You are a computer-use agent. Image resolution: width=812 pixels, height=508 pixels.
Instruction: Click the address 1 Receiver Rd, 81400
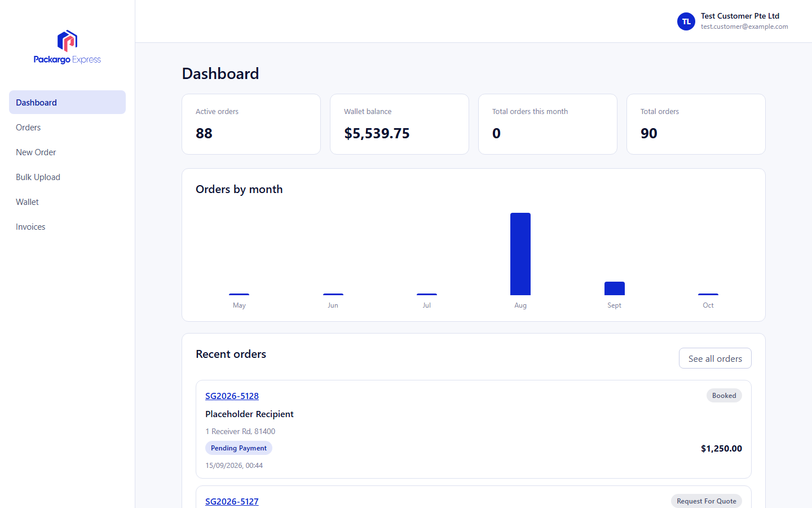pos(240,431)
